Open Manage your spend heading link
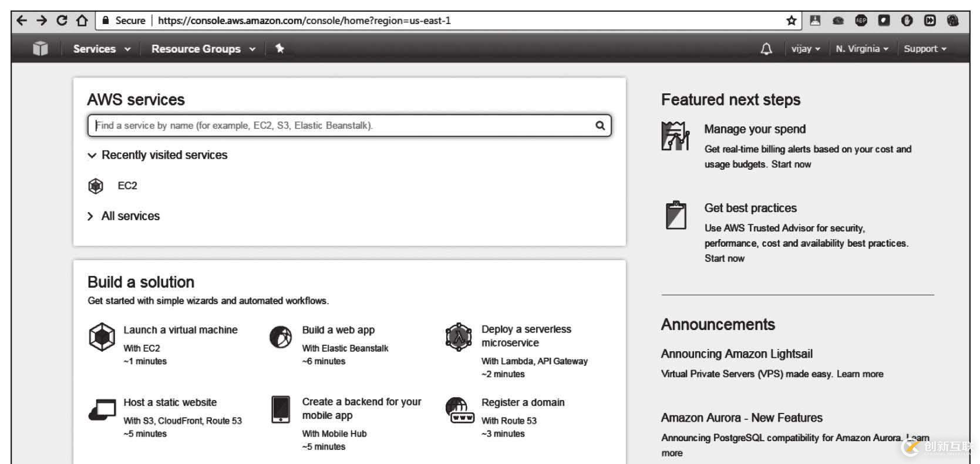This screenshot has height=464, width=980. pyautogui.click(x=755, y=129)
